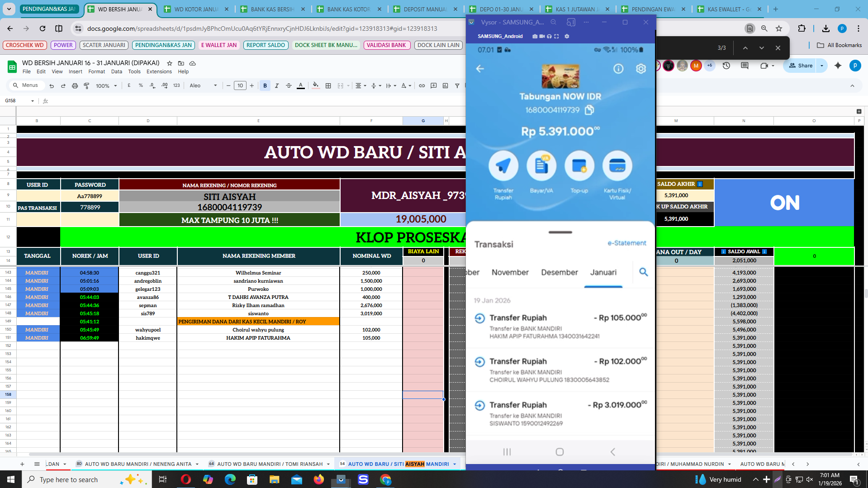The height and width of the screenshot is (488, 868).
Task: Open the Extensions menu
Action: pyautogui.click(x=159, y=71)
